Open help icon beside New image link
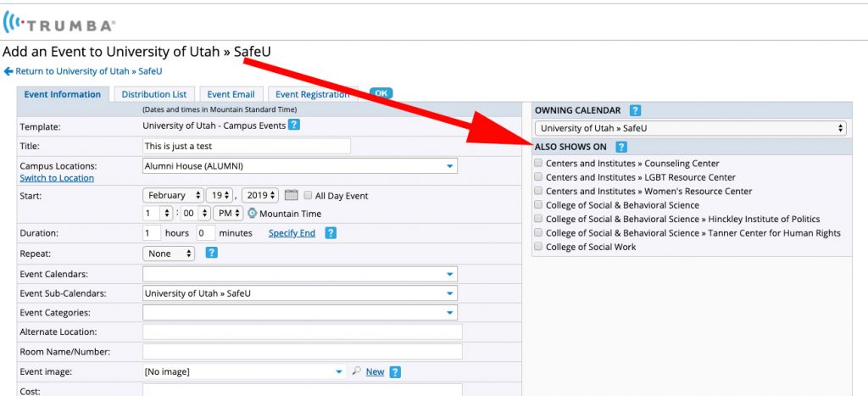This screenshot has height=396, width=868. coord(395,372)
